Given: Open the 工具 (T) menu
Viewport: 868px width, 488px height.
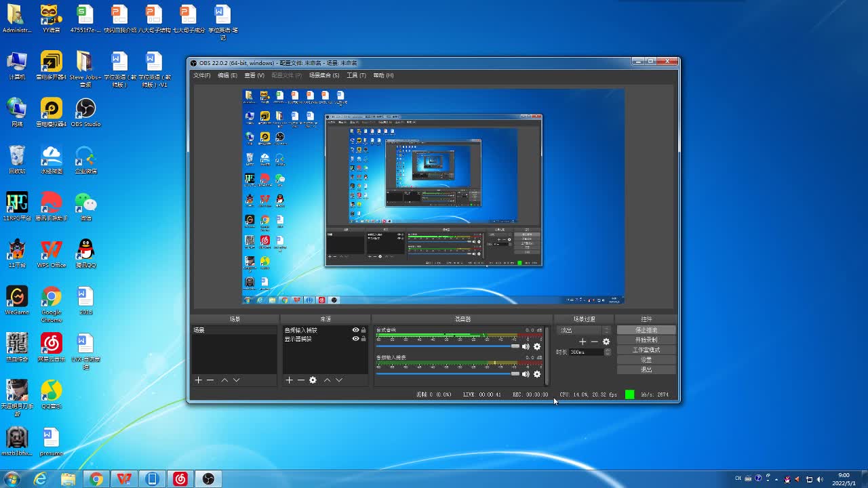Looking at the screenshot, I should (x=356, y=75).
